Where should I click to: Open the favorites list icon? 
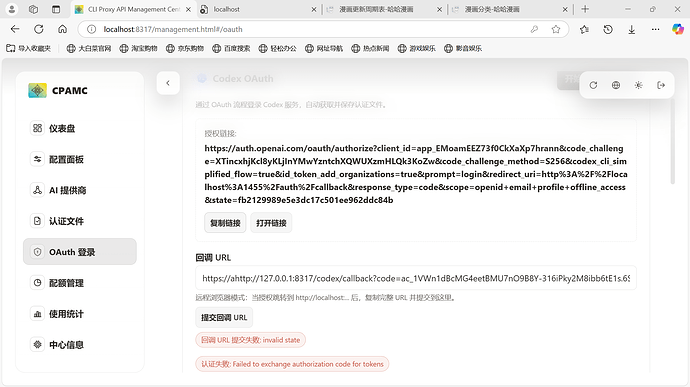coord(584,29)
